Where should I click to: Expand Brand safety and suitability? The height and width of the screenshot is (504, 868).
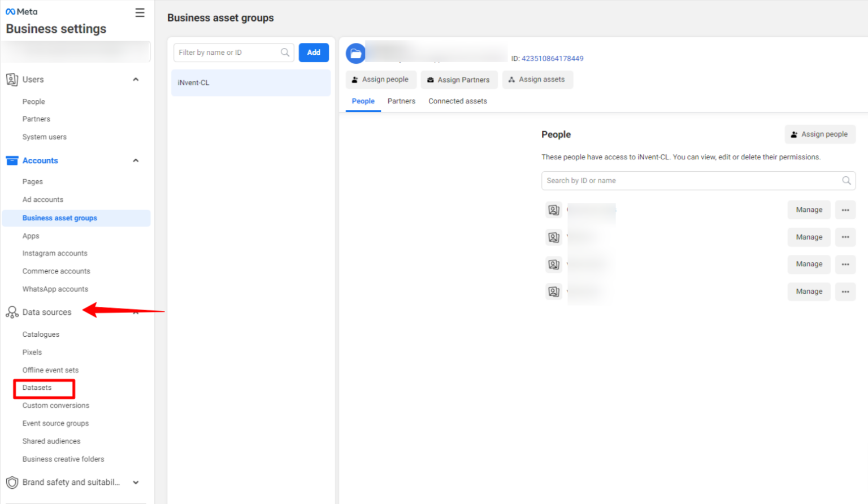tap(136, 483)
